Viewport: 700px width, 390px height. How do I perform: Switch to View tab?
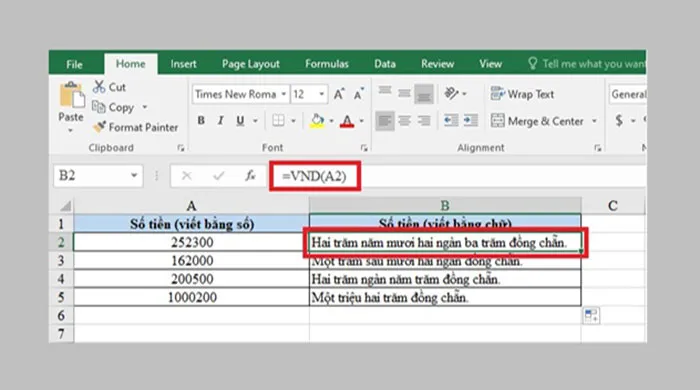[x=490, y=64]
